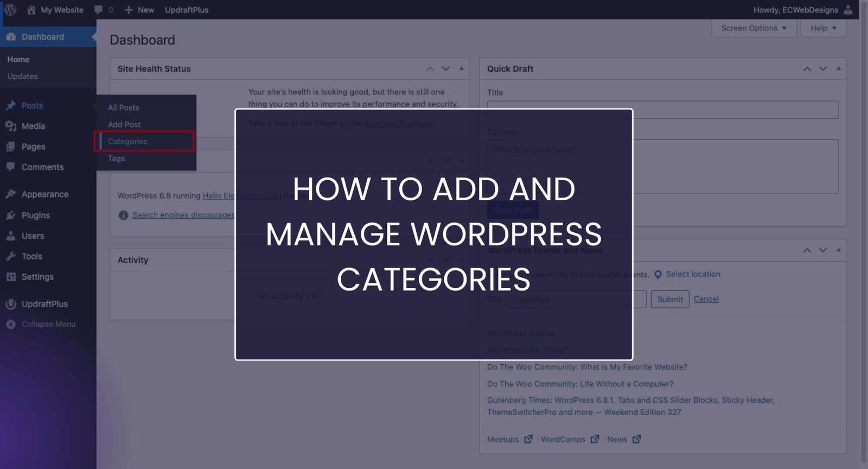The height and width of the screenshot is (469, 868).
Task: Collapse the WordPress Events and News panel
Action: (839, 250)
